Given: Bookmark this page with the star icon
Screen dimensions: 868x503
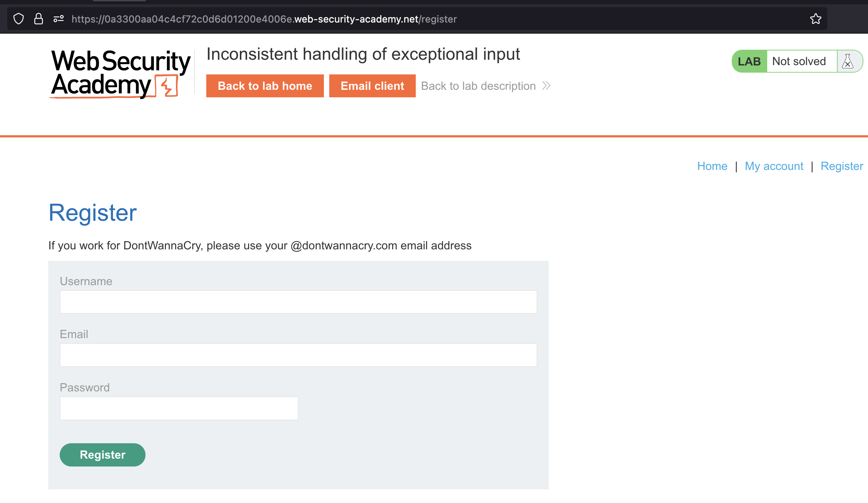Looking at the screenshot, I should coord(815,19).
